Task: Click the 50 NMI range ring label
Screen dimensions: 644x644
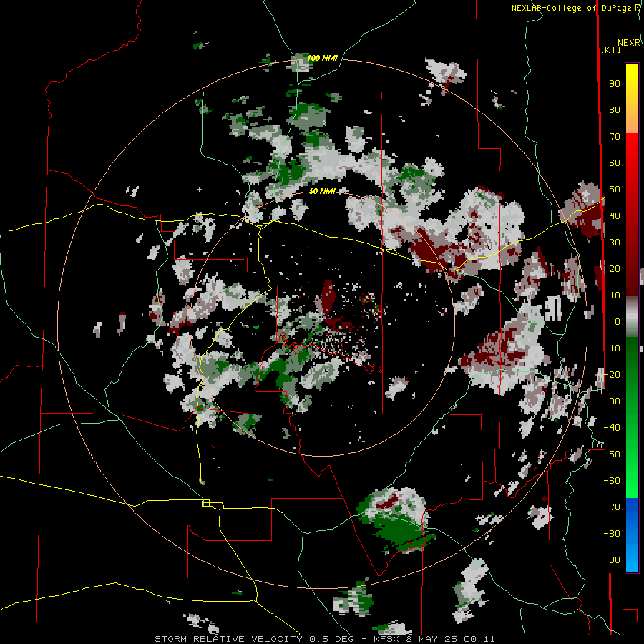Action: pyautogui.click(x=323, y=191)
